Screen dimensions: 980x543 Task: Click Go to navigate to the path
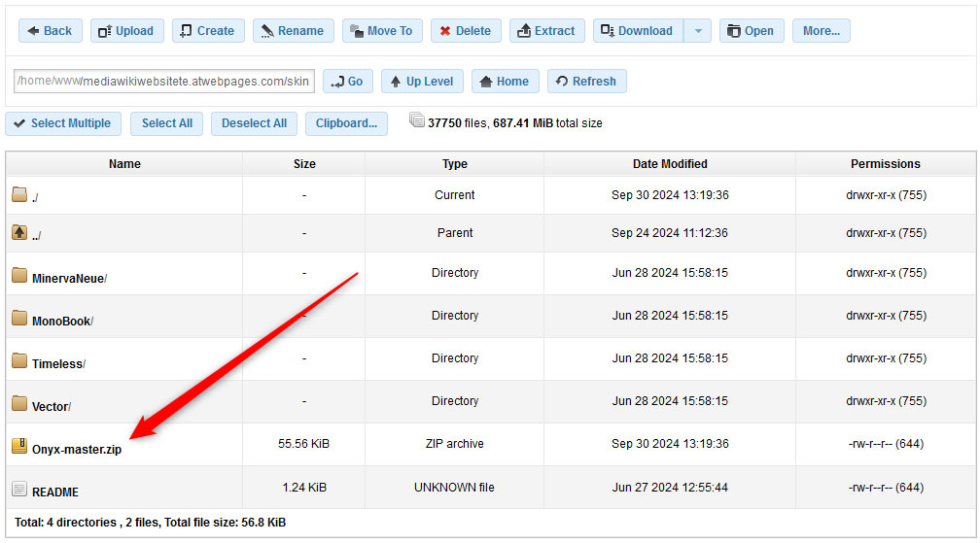[348, 82]
